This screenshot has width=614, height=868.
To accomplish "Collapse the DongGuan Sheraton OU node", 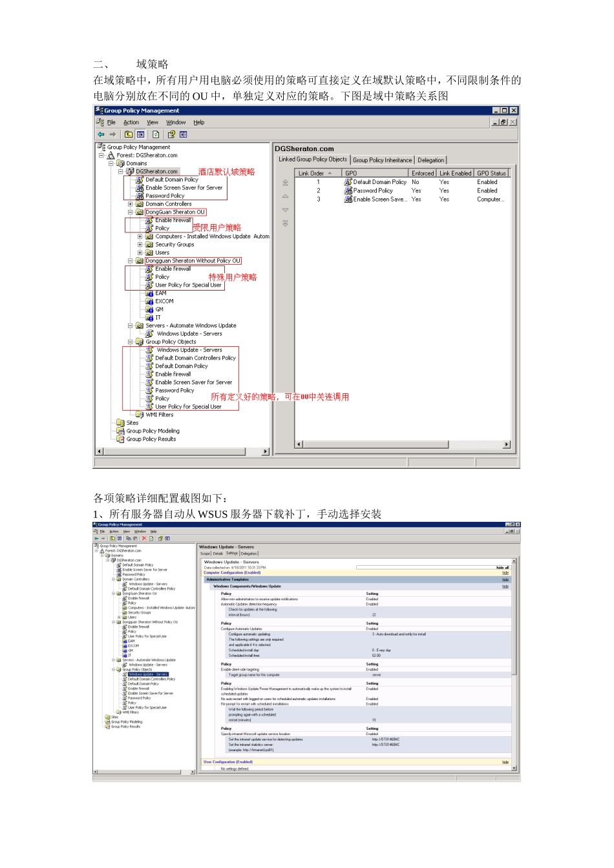I will (130, 212).
